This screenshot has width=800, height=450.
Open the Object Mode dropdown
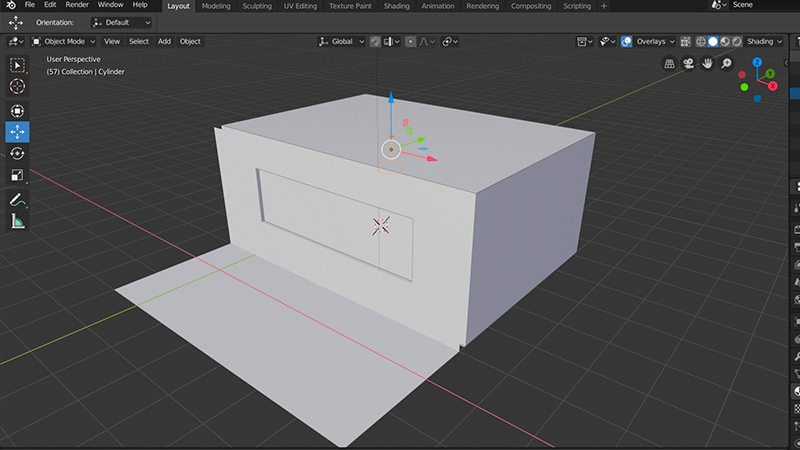pyautogui.click(x=63, y=41)
